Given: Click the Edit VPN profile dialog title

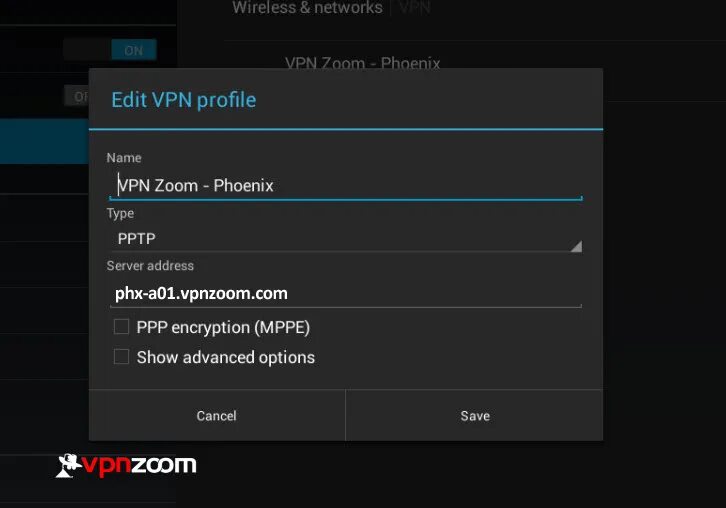Looking at the screenshot, I should (x=184, y=100).
